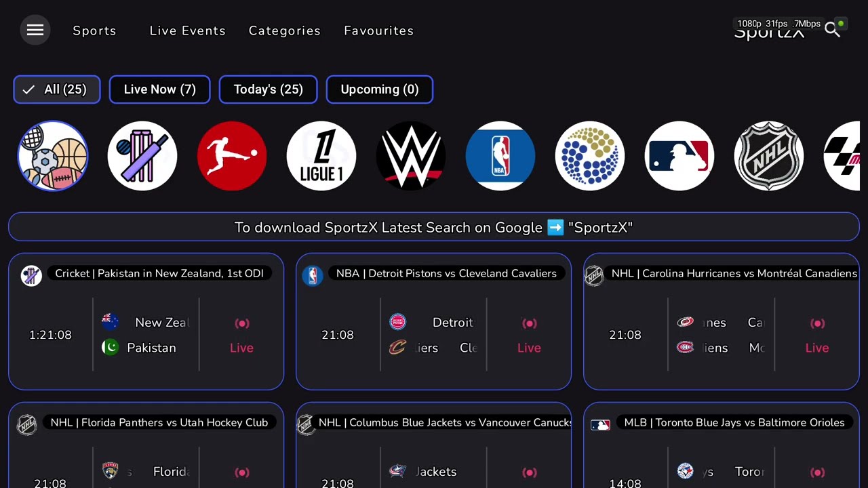
Task: Filter by Live Now (7)
Action: click(160, 89)
